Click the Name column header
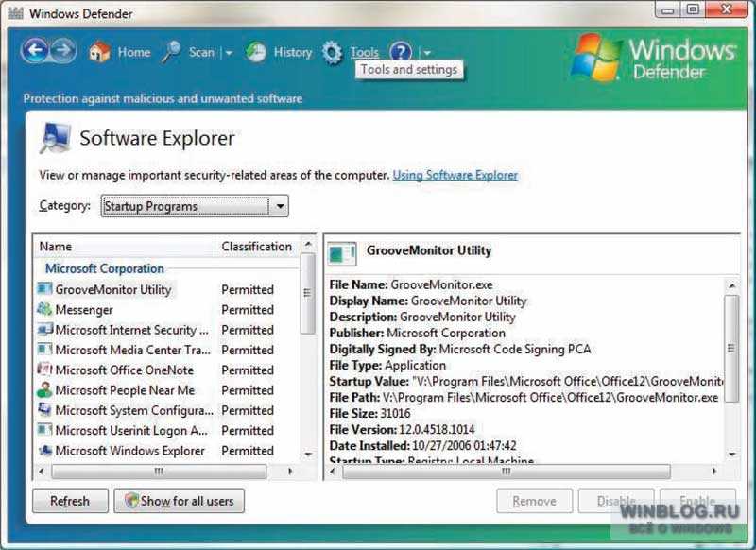756x550 pixels. click(x=56, y=247)
